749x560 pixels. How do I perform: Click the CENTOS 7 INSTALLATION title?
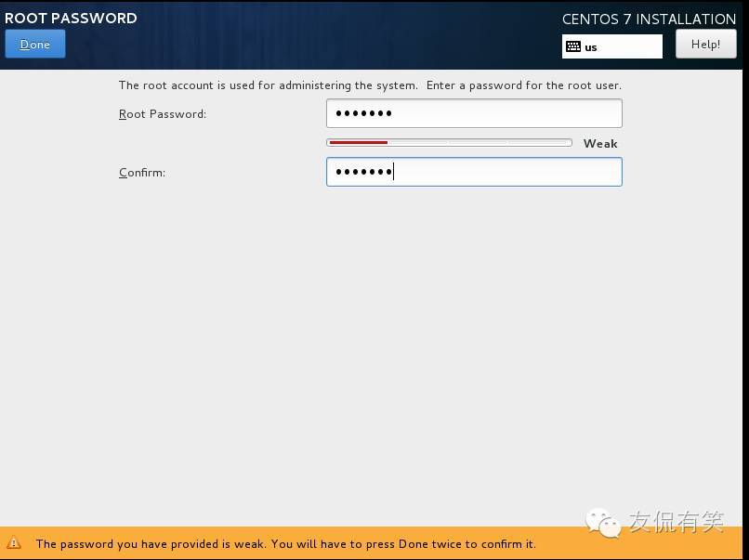(649, 19)
